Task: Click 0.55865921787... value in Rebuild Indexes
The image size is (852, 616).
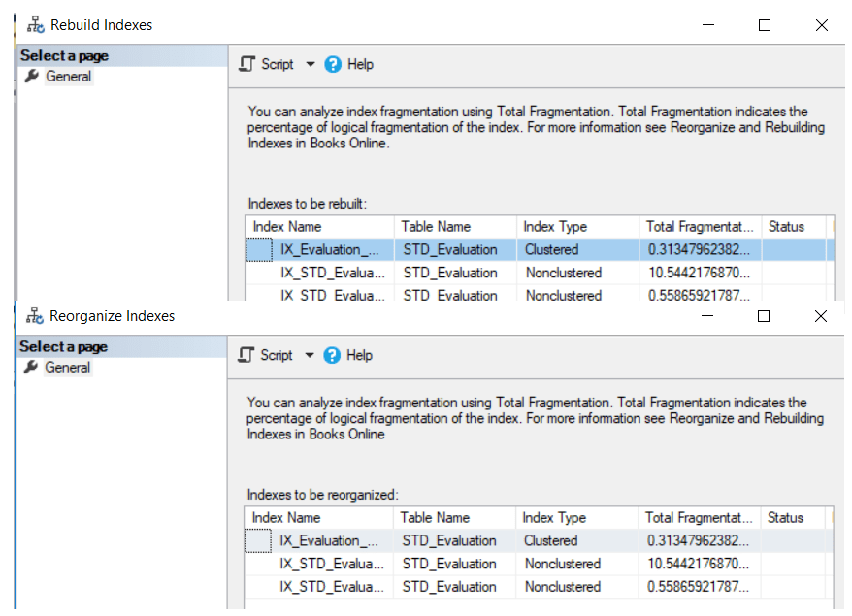Action: click(699, 296)
